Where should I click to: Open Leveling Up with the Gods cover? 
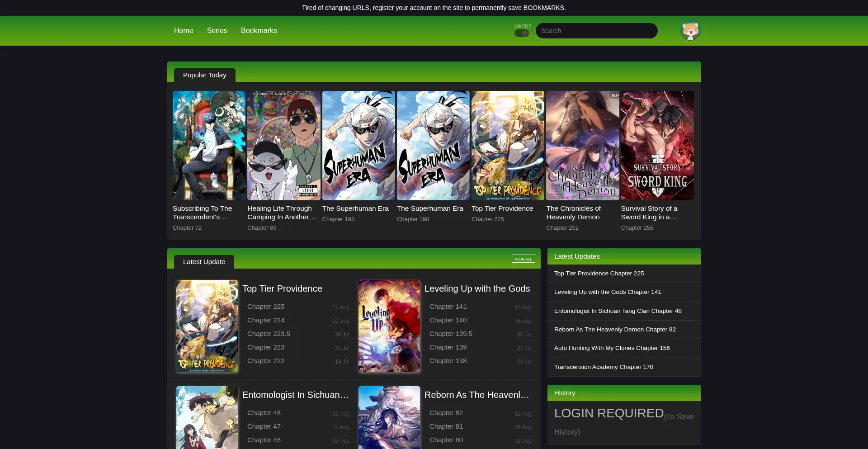[x=389, y=326]
